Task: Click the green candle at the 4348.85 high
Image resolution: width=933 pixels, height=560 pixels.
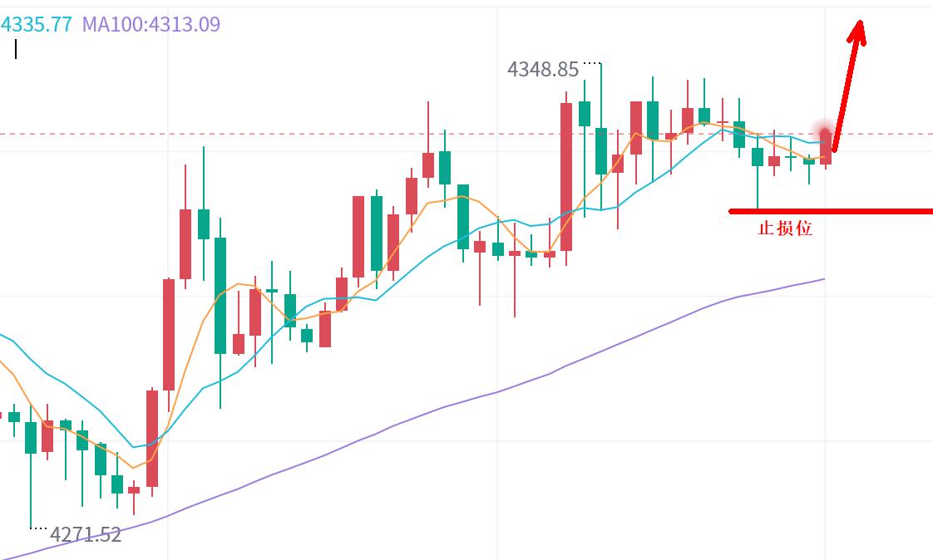Action: (601, 150)
